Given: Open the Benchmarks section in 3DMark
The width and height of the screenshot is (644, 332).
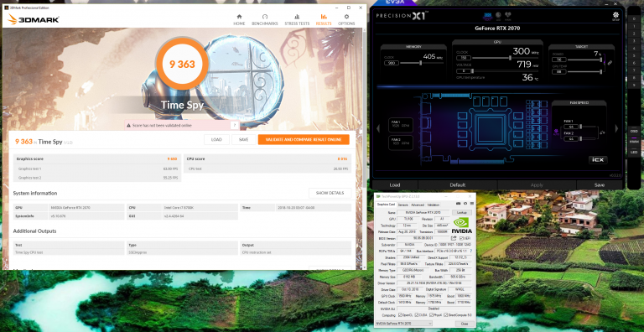Looking at the screenshot, I should 264,19.
